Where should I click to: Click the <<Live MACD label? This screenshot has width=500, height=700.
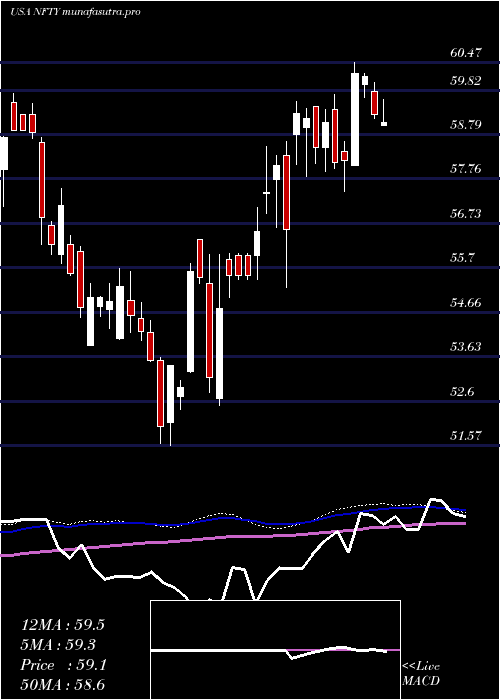pyautogui.click(x=421, y=674)
